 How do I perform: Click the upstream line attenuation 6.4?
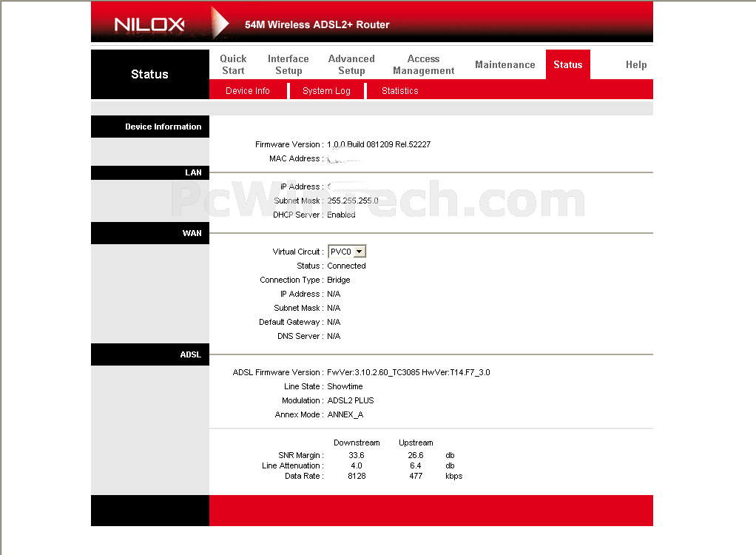(416, 465)
